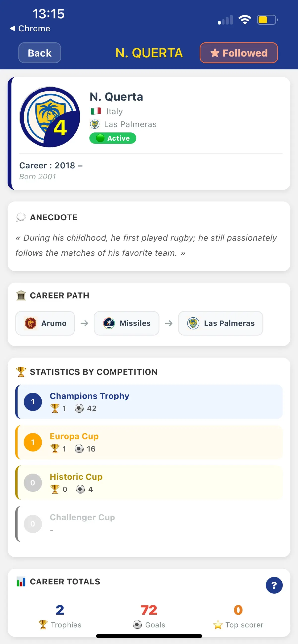
Task: Tap the Las Palmeras crest beside team name
Action: tap(95, 124)
